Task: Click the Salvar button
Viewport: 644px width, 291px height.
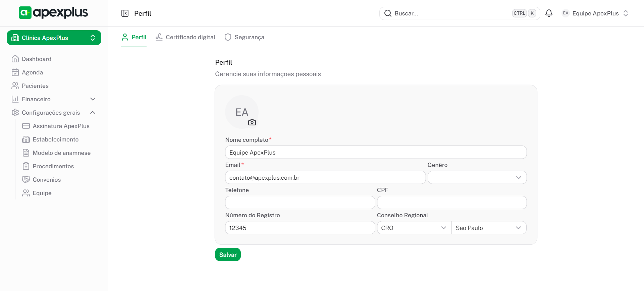Action: click(x=228, y=255)
